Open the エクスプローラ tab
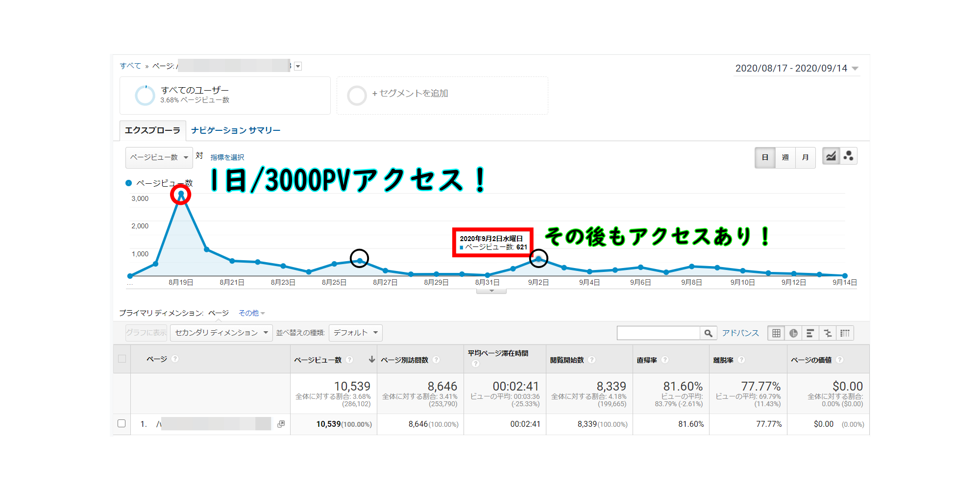The image size is (980, 490). 152,130
